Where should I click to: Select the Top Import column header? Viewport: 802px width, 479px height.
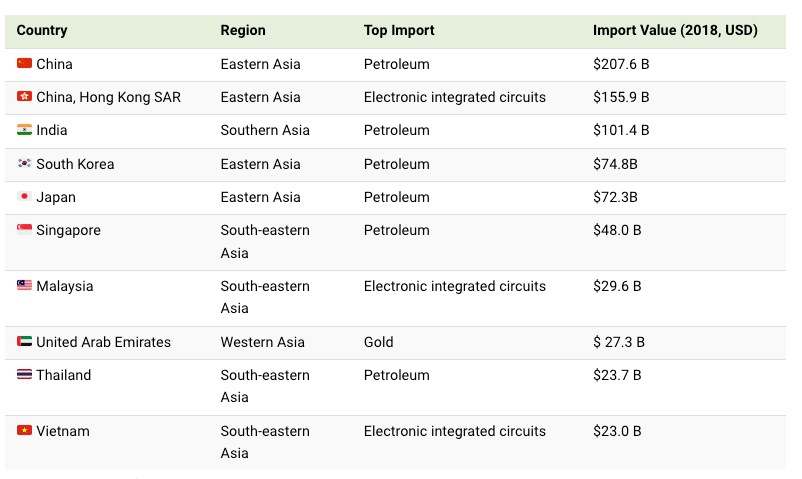(399, 30)
